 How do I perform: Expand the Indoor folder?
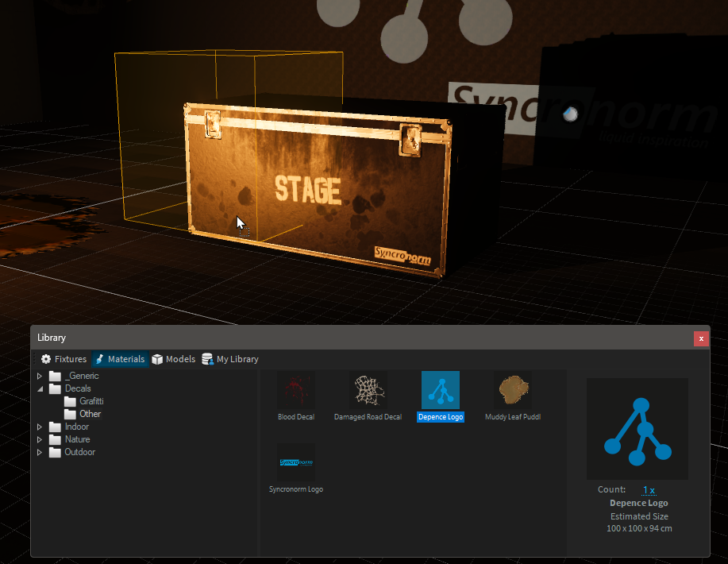(x=40, y=427)
